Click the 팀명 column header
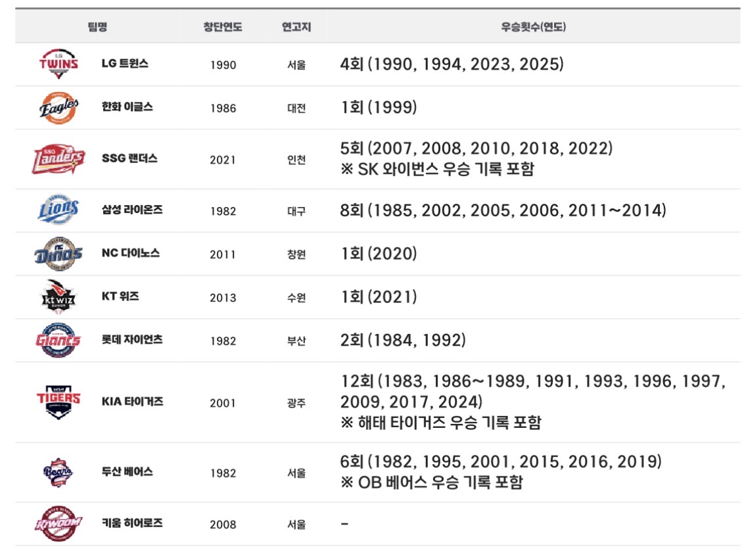The height and width of the screenshot is (560, 744). [x=97, y=26]
